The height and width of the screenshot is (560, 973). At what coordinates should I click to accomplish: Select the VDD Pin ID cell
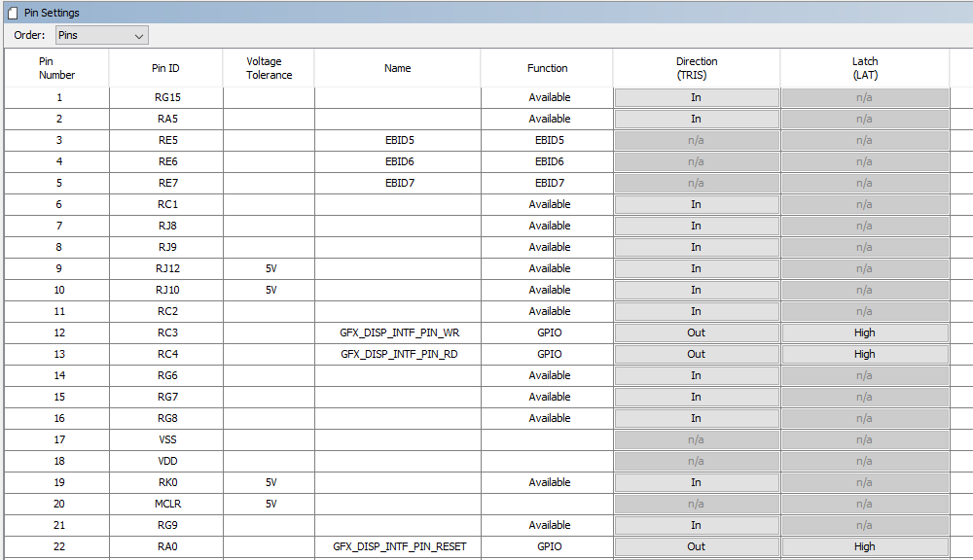[x=167, y=462]
